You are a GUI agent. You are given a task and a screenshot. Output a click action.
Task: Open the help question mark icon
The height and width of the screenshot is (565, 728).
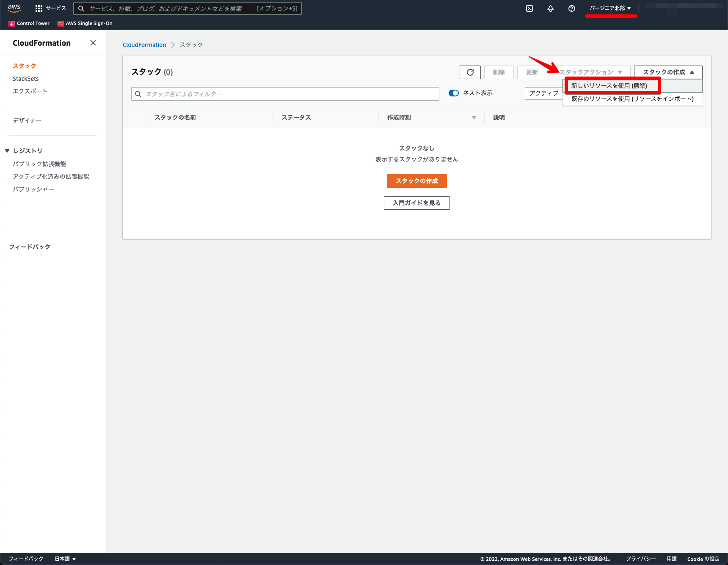click(572, 8)
